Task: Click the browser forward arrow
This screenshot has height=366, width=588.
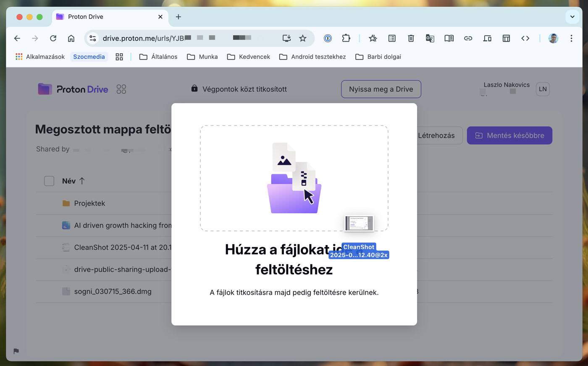Action: (x=35, y=38)
